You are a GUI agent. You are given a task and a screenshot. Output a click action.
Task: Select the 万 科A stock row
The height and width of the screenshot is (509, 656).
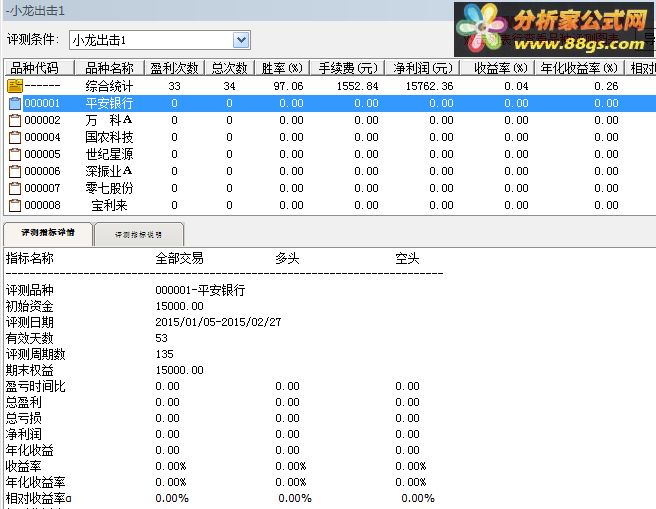point(330,120)
